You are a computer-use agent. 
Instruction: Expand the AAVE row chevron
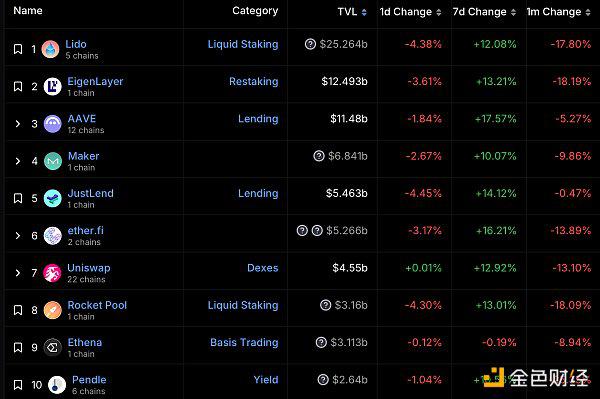coord(18,124)
